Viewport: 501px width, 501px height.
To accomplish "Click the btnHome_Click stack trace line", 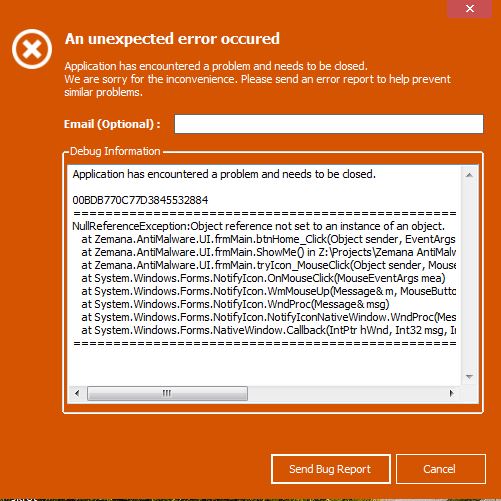I will (x=268, y=239).
